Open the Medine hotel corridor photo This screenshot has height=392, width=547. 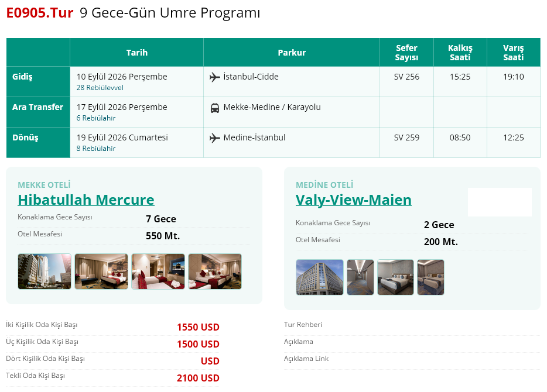click(x=360, y=277)
